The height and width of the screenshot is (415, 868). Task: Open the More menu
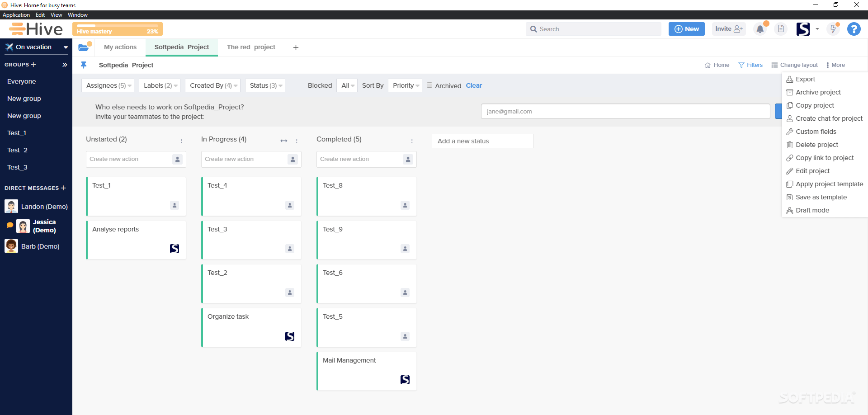point(835,65)
